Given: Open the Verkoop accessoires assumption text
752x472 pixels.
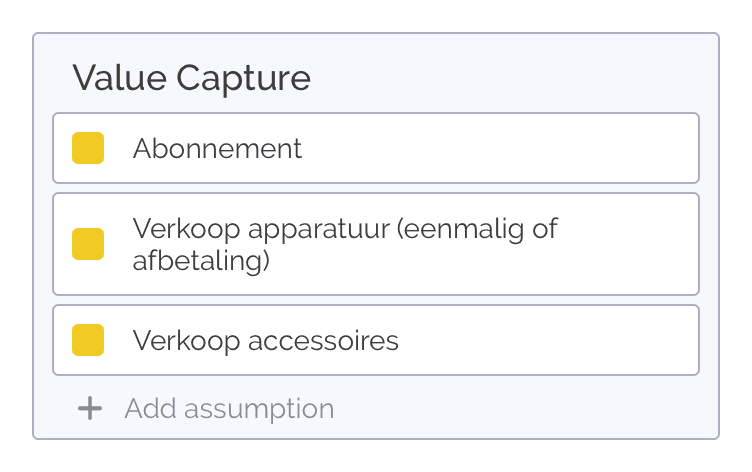Looking at the screenshot, I should tap(265, 341).
